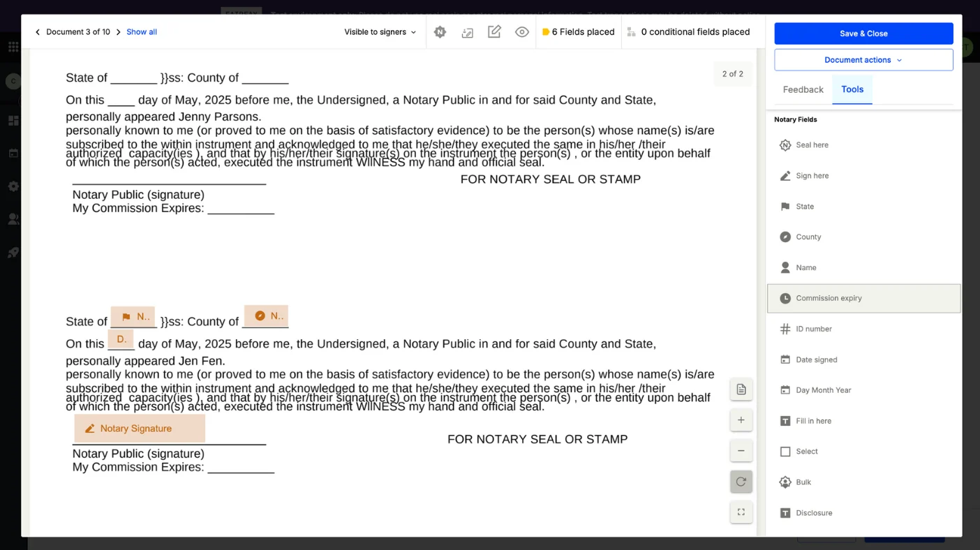Switch to the Tools tab
The image size is (980, 550).
852,89
